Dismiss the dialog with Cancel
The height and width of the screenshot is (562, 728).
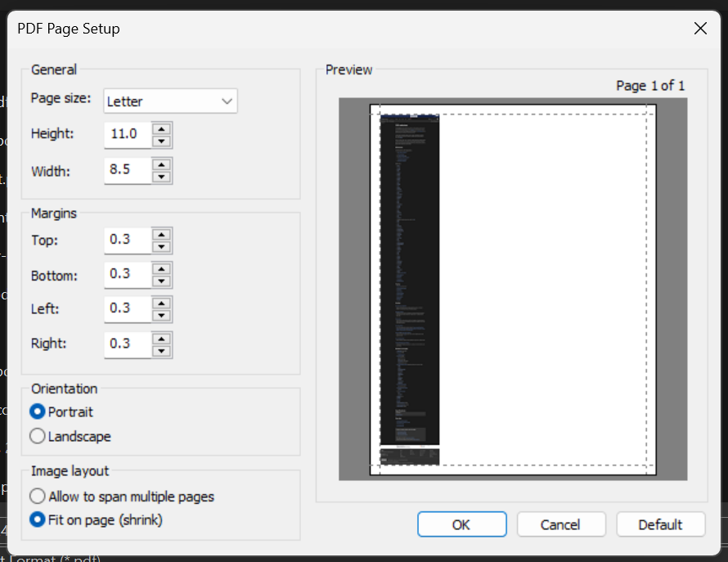tap(561, 524)
